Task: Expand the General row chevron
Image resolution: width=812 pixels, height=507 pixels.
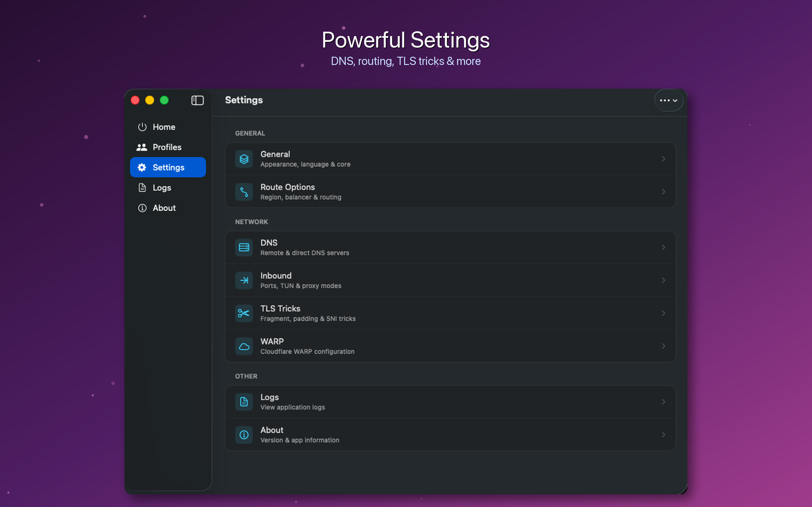Action: (x=663, y=159)
